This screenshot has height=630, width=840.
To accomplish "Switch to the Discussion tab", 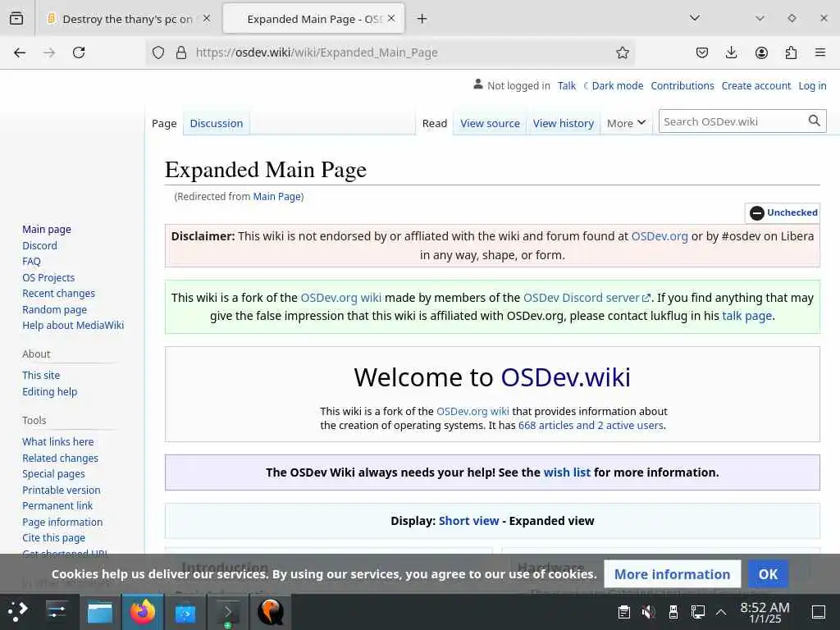I will click(x=217, y=123).
